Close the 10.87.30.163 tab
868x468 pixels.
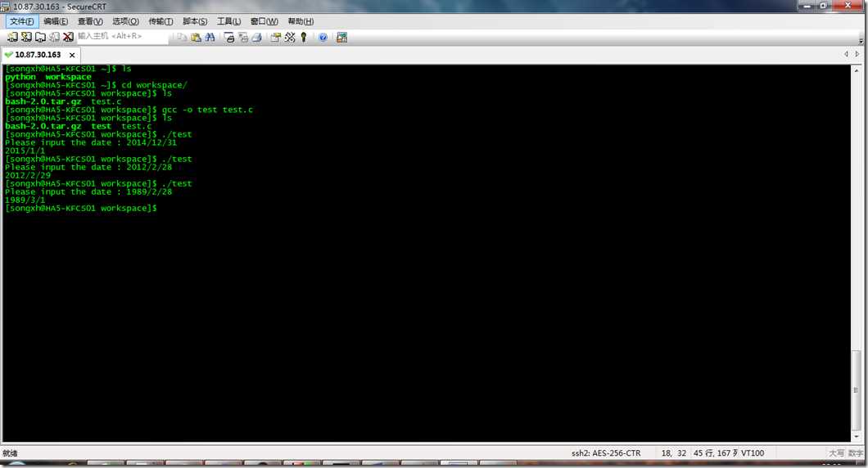coord(72,55)
